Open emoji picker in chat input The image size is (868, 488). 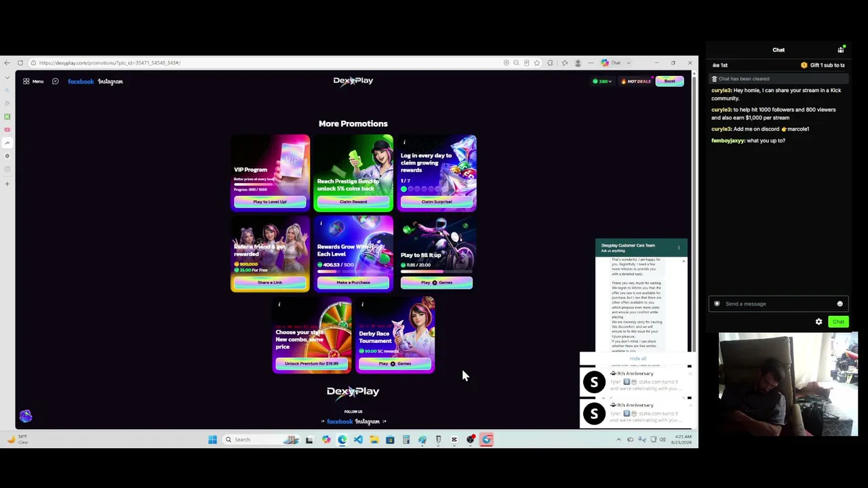point(840,304)
